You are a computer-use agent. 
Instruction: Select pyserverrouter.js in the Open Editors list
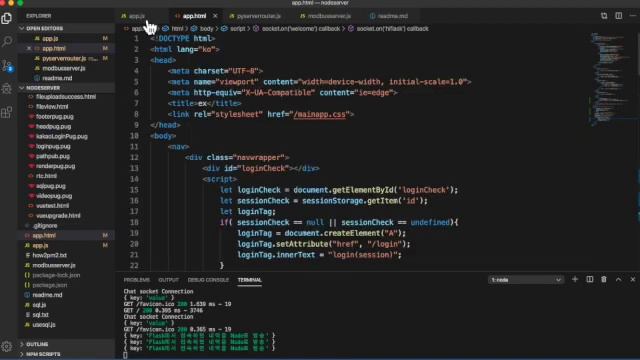pos(66,58)
